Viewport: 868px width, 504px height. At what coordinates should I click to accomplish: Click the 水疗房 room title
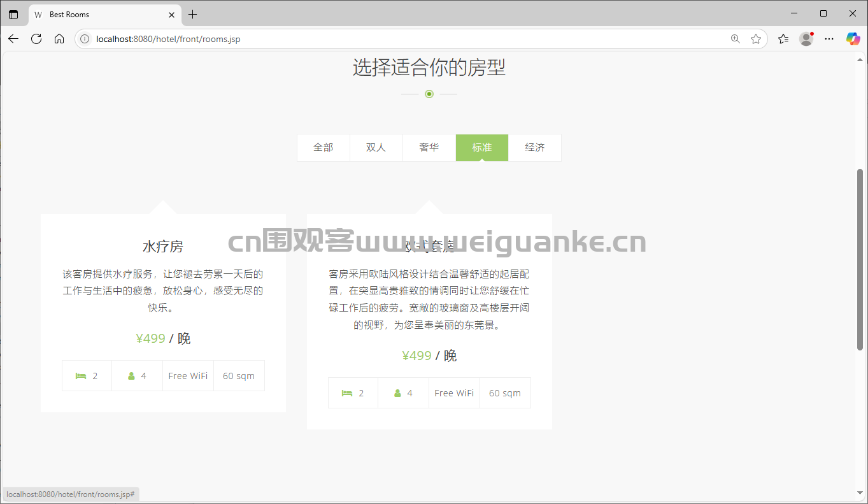[x=163, y=245]
